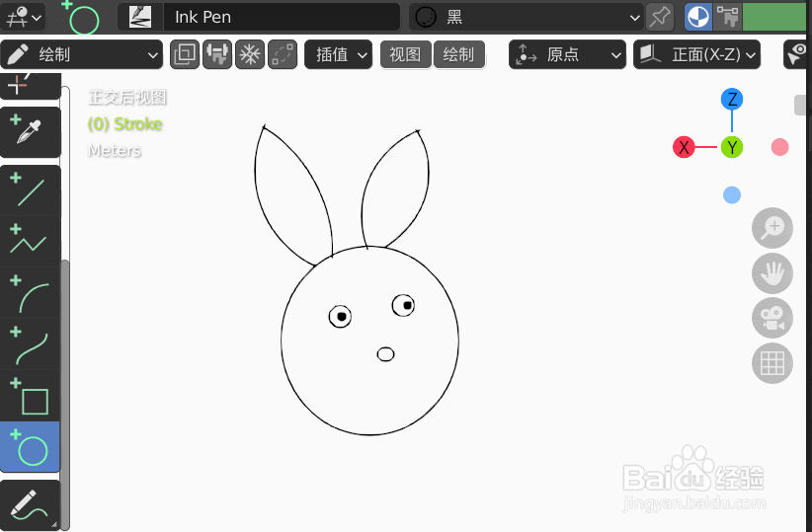Viewport: 812px width, 532px height.
Task: Toggle multiframe editing icon
Action: click(185, 54)
